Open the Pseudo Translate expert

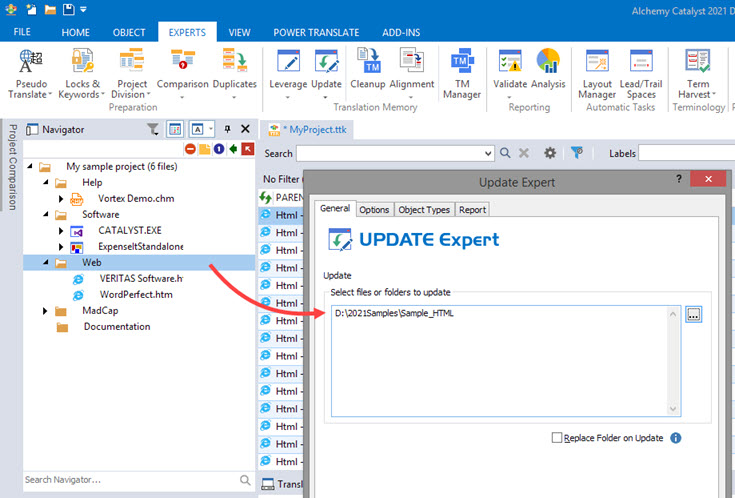pos(30,74)
